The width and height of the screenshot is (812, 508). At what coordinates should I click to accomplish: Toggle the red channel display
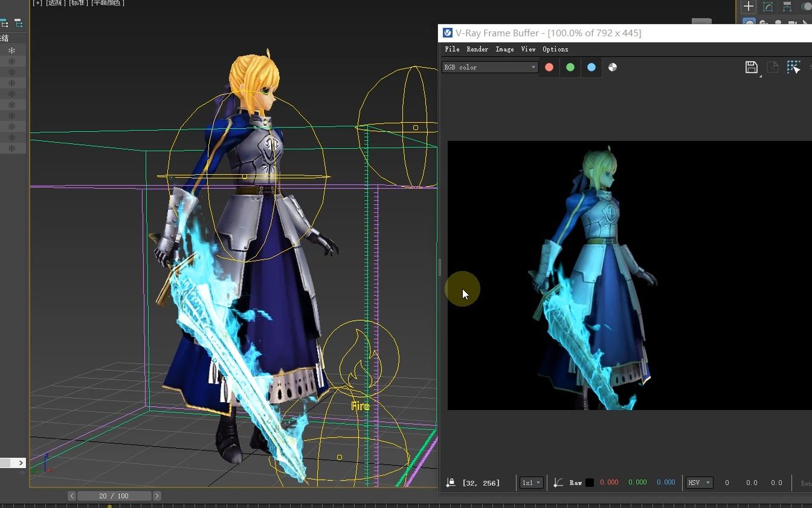coord(549,67)
